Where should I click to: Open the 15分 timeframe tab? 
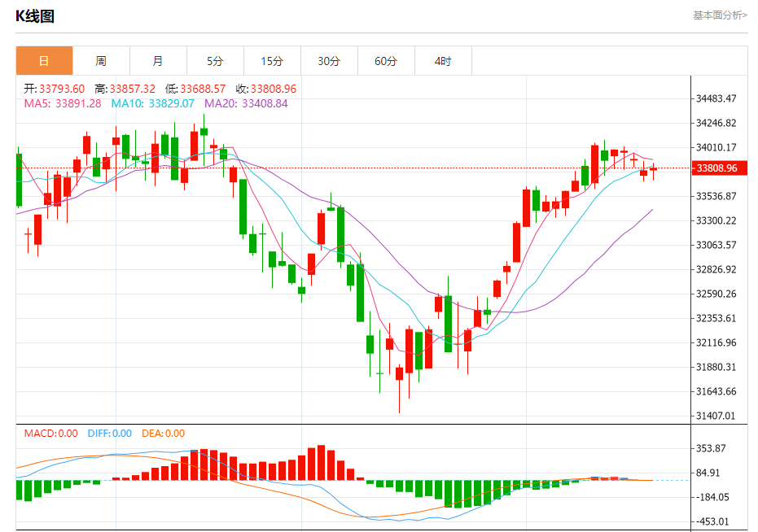[272, 61]
